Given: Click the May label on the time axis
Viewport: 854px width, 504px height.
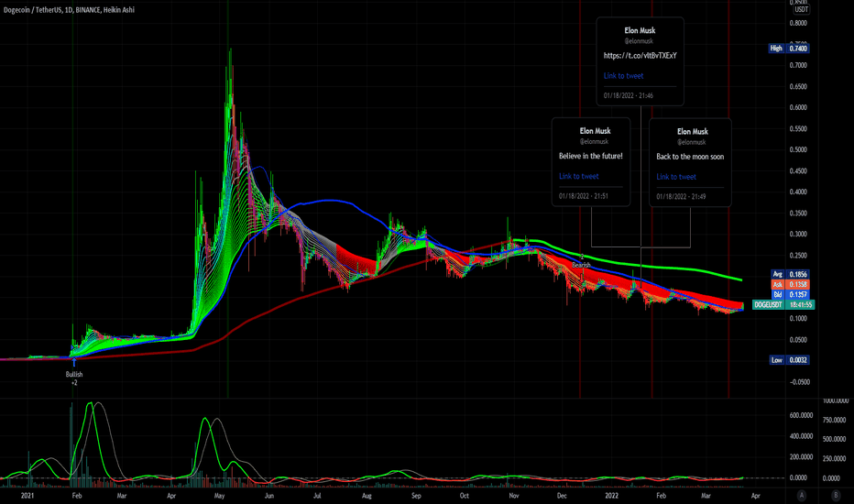Looking at the screenshot, I should [x=220, y=495].
